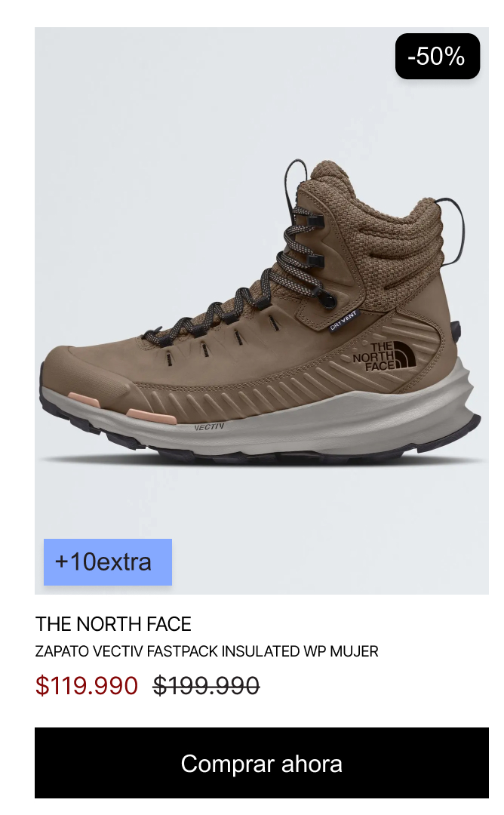Click the VECTIV text on the midsole
The width and height of the screenshot is (504, 815).
click(210, 427)
